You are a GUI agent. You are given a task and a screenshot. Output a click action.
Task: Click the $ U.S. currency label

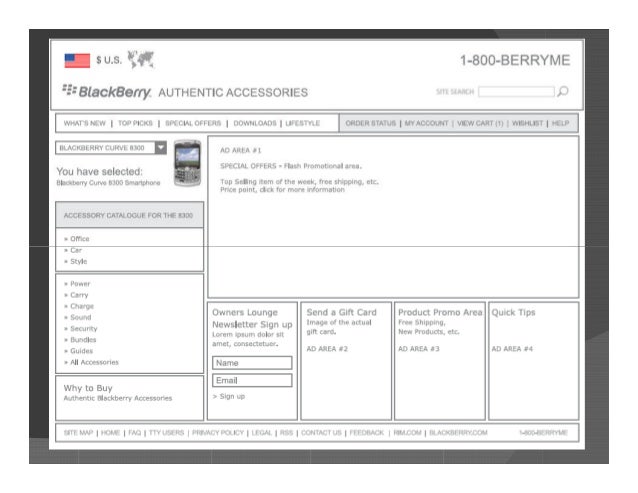click(109, 60)
